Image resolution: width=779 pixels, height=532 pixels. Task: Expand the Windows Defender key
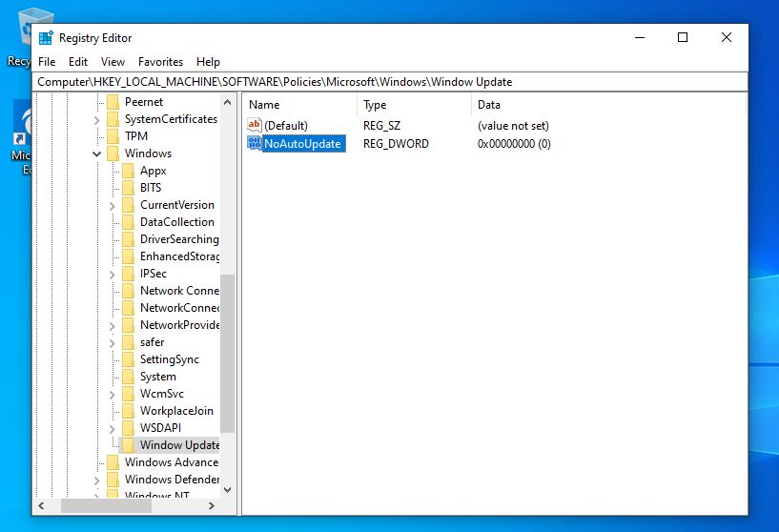coord(97,481)
